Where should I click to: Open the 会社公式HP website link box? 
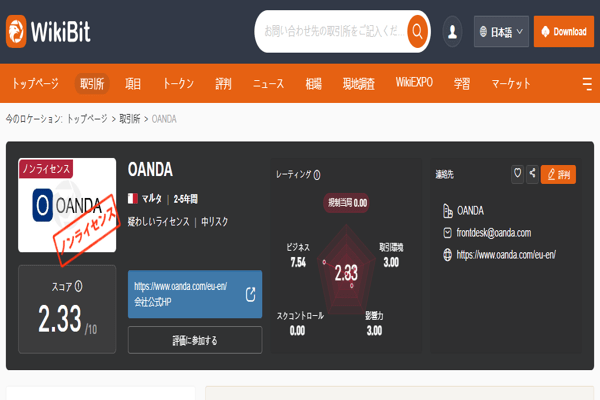coord(195,294)
